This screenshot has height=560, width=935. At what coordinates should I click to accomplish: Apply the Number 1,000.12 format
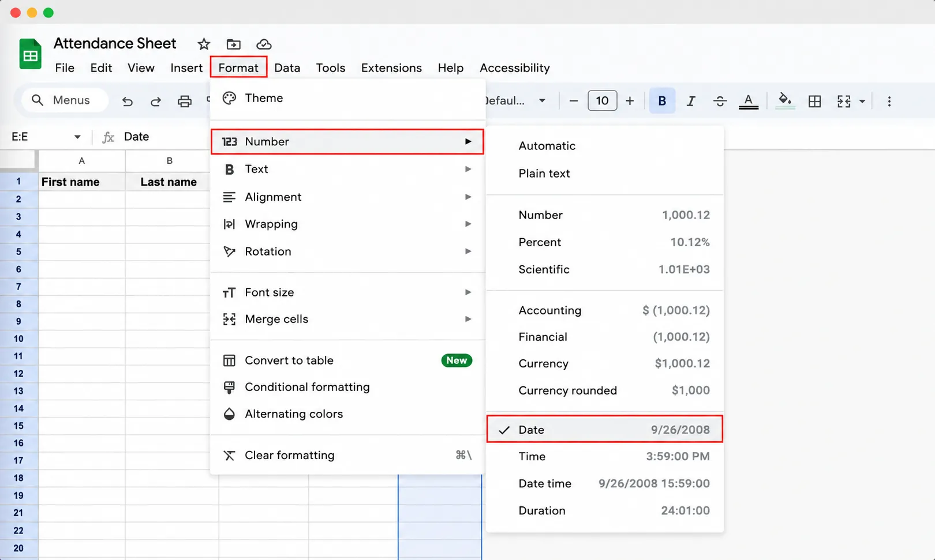coord(605,215)
